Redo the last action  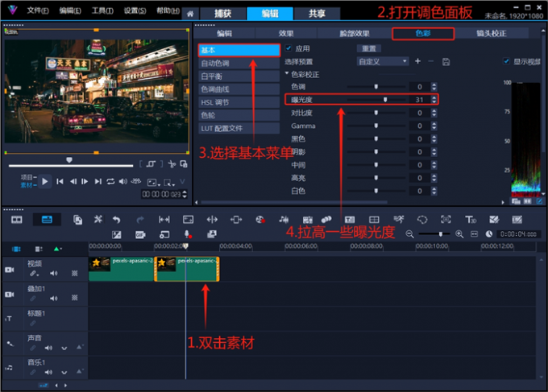click(x=139, y=220)
